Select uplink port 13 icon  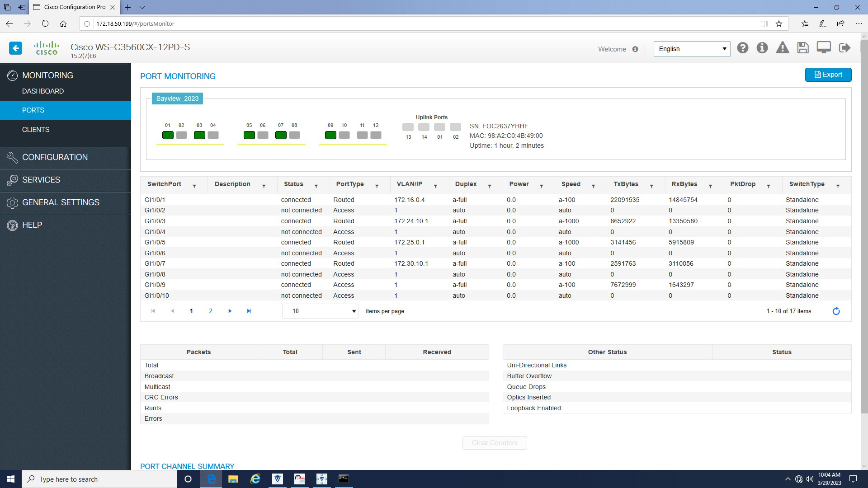[x=408, y=127]
